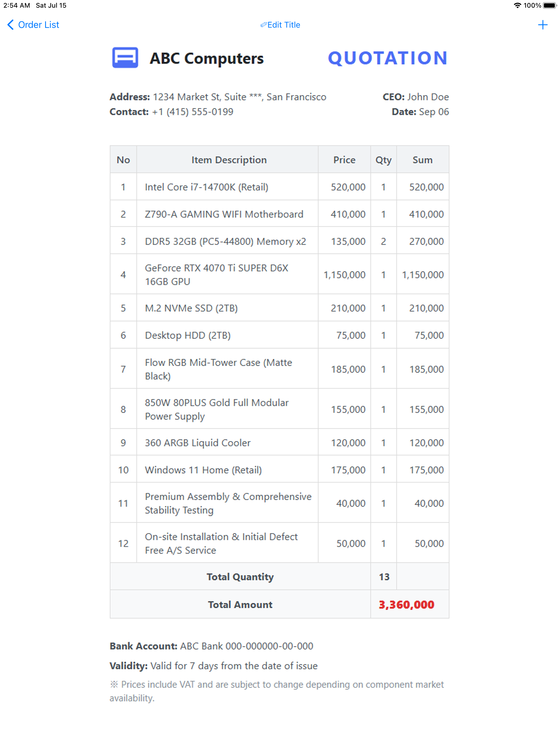Tap the Date Sep 06 field
The width and height of the screenshot is (560, 747).
click(x=420, y=112)
